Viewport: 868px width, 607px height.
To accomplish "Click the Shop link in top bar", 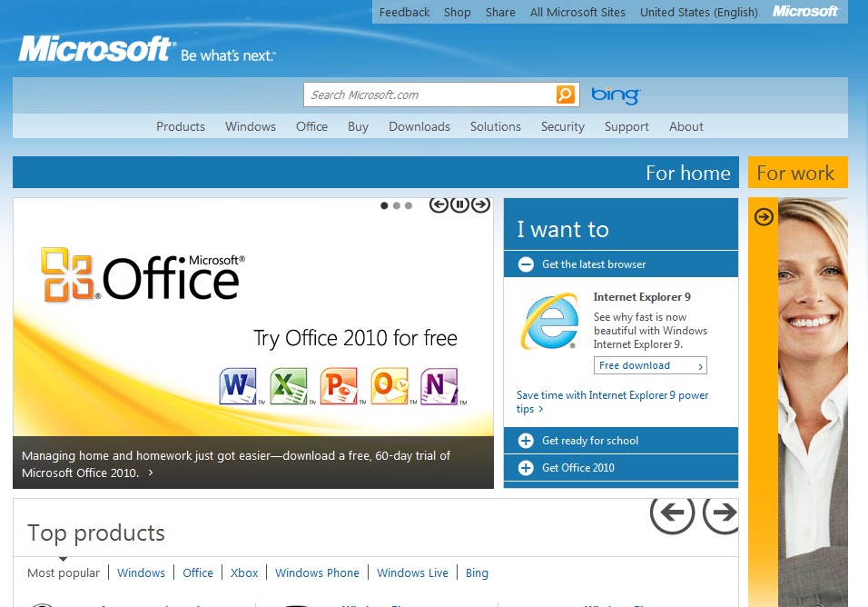I will point(458,12).
